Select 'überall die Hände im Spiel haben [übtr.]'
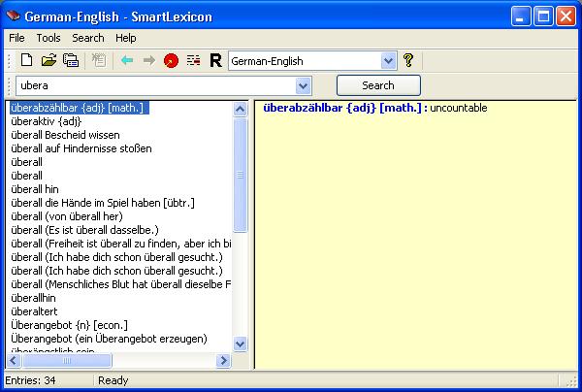Image resolution: width=582 pixels, height=392 pixels. pos(103,203)
